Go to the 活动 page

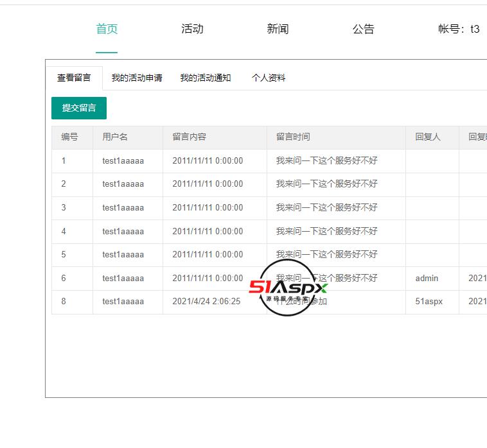point(192,29)
